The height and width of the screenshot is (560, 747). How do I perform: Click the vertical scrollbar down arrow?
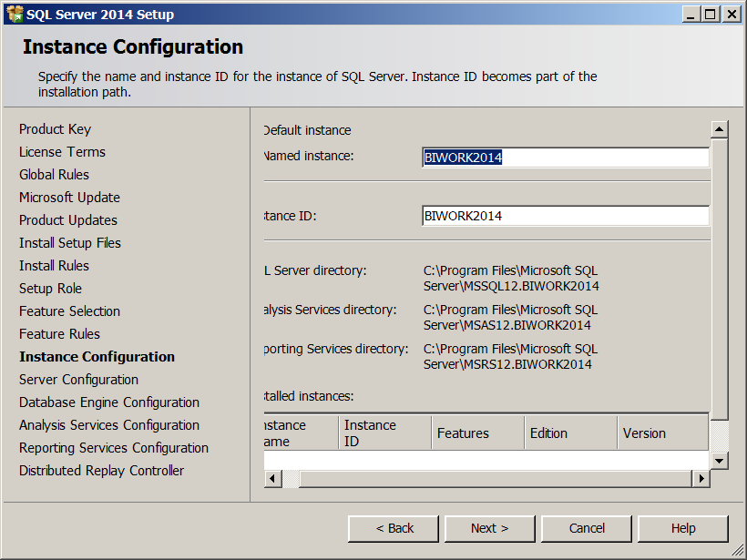coord(720,460)
